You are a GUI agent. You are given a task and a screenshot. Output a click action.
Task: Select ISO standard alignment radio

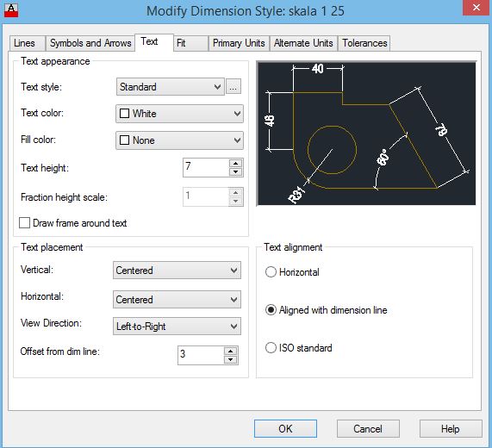click(271, 348)
